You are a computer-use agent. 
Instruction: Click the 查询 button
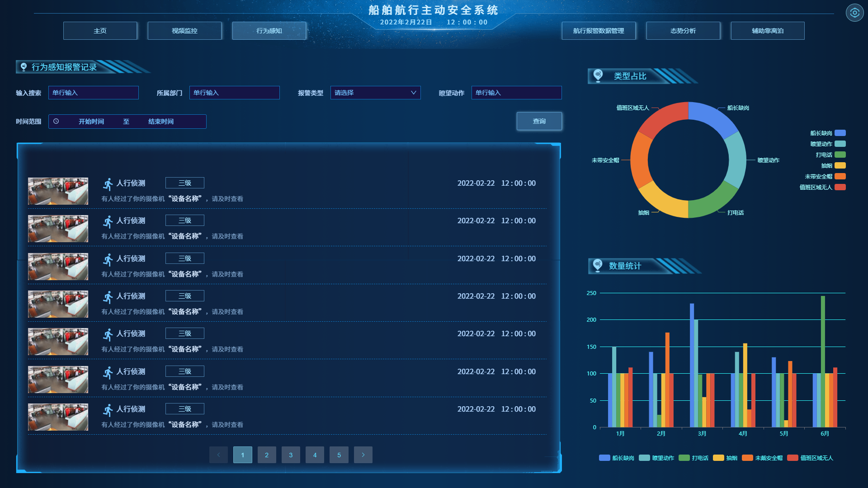pyautogui.click(x=539, y=121)
